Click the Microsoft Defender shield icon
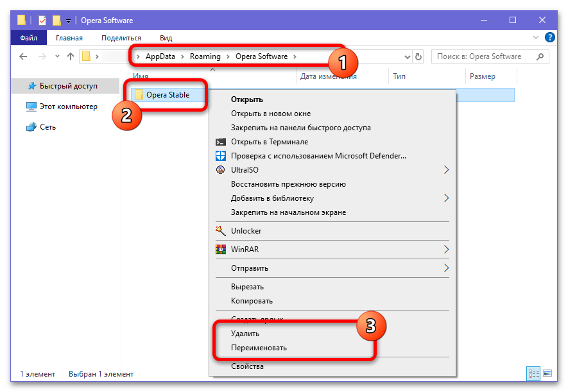Image resolution: width=568 pixels, height=392 pixels. click(x=221, y=156)
